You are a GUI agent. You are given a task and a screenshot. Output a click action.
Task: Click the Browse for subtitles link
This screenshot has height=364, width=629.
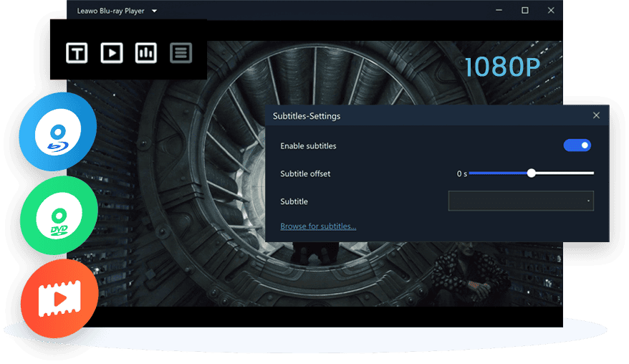(318, 226)
